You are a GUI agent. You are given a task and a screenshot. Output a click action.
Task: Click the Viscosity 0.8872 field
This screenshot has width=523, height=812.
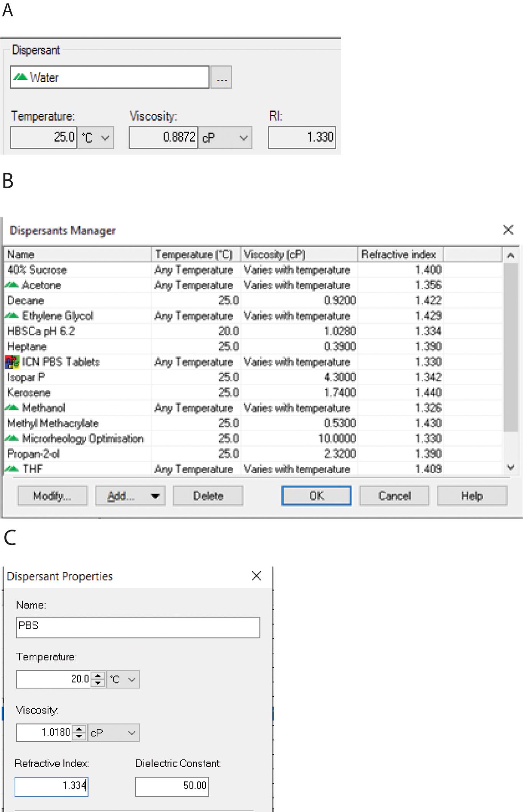163,137
